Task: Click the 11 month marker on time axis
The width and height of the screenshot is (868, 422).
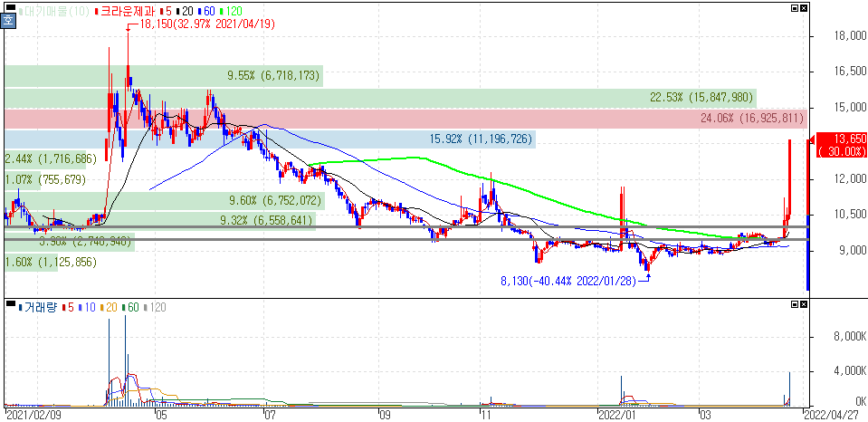Action: click(x=485, y=414)
